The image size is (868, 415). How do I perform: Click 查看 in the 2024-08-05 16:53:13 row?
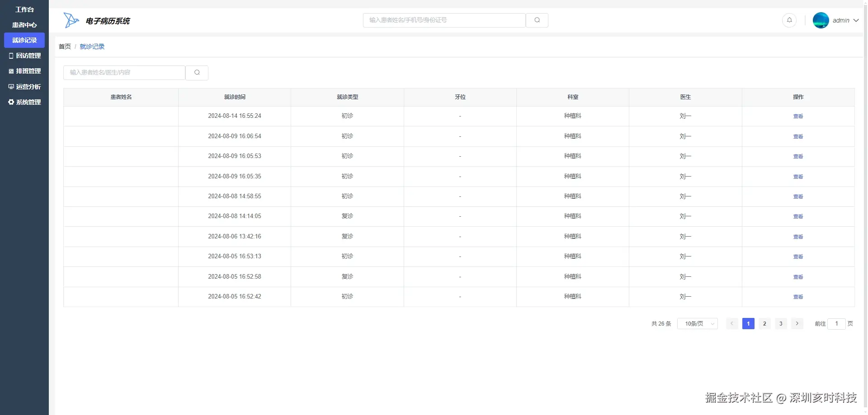click(x=798, y=256)
